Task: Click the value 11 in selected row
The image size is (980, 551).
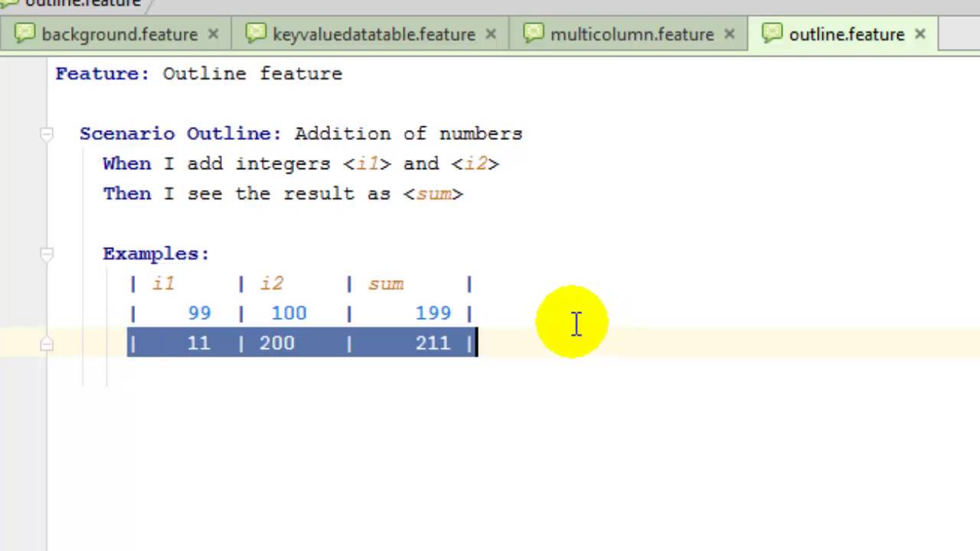Action: coord(198,343)
